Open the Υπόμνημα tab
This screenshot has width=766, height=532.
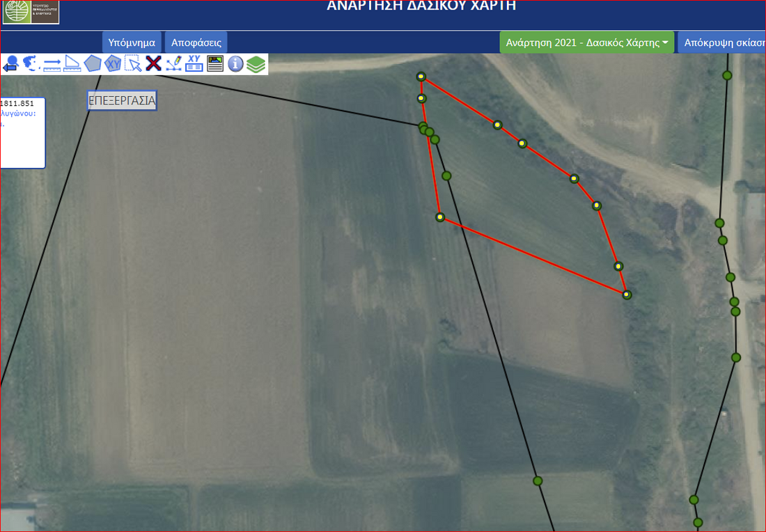(x=132, y=42)
